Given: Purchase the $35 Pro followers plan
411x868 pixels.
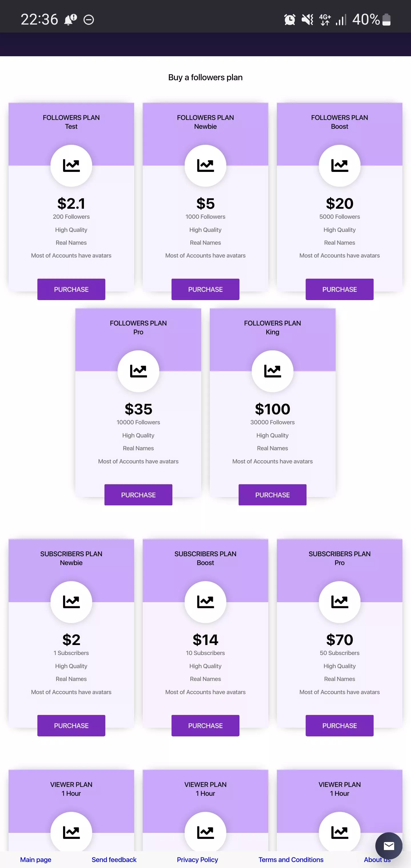Looking at the screenshot, I should [x=138, y=495].
